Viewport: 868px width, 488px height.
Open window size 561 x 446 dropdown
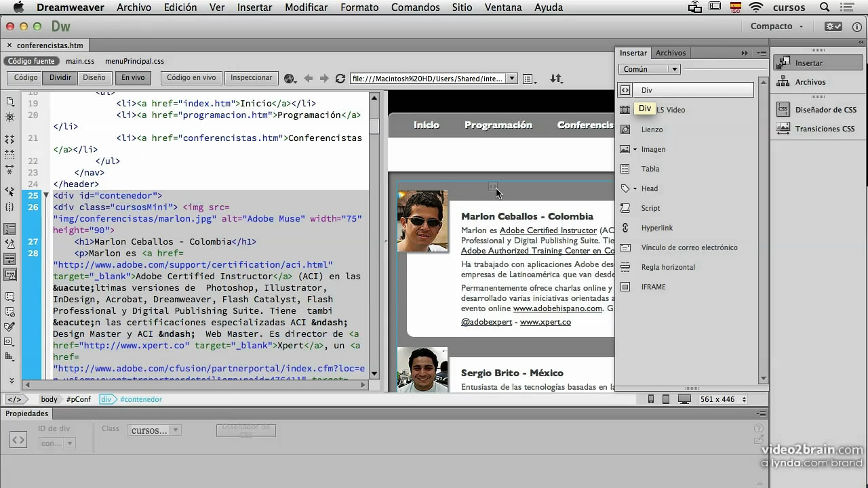[x=724, y=399]
